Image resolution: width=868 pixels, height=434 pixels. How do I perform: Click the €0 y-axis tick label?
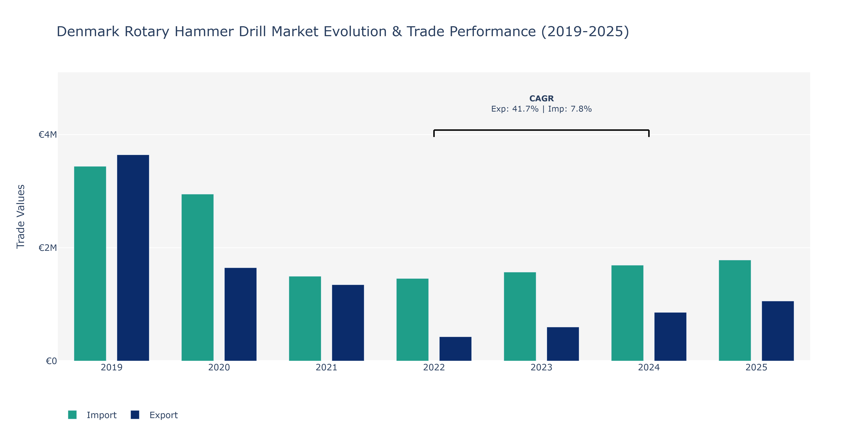click(51, 361)
